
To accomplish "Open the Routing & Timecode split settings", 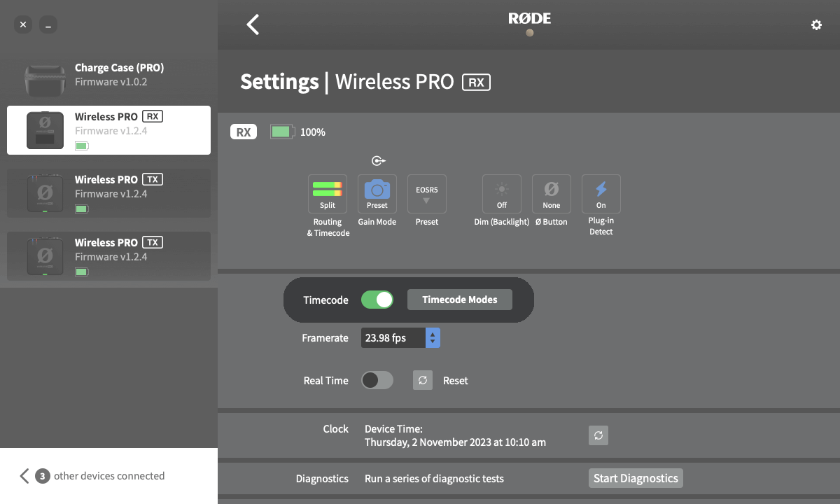I will (x=327, y=194).
